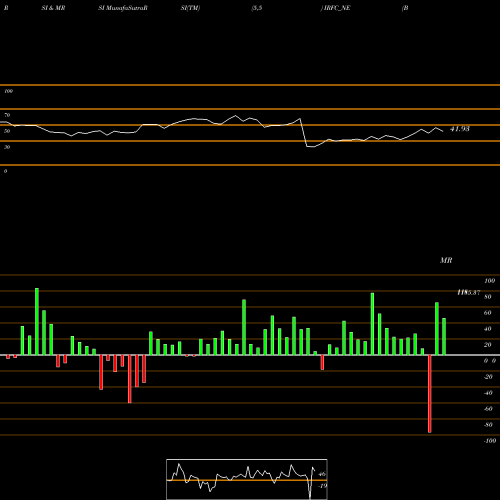The width and height of the screenshot is (500, 500).
Task: Click the 46 value in mini chart
Action: pyautogui.click(x=322, y=474)
